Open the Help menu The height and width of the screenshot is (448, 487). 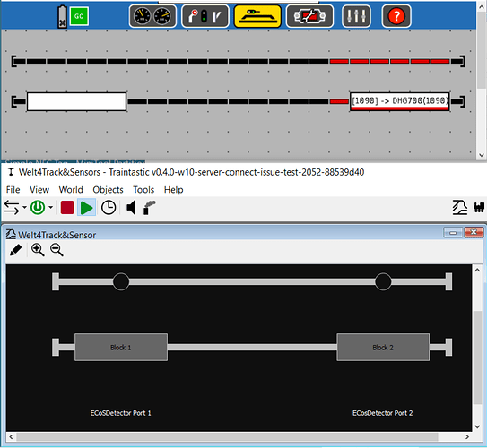(x=174, y=190)
